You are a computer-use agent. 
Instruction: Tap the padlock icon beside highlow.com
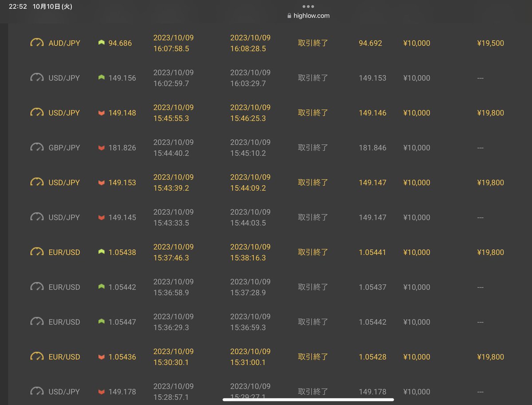pyautogui.click(x=289, y=16)
